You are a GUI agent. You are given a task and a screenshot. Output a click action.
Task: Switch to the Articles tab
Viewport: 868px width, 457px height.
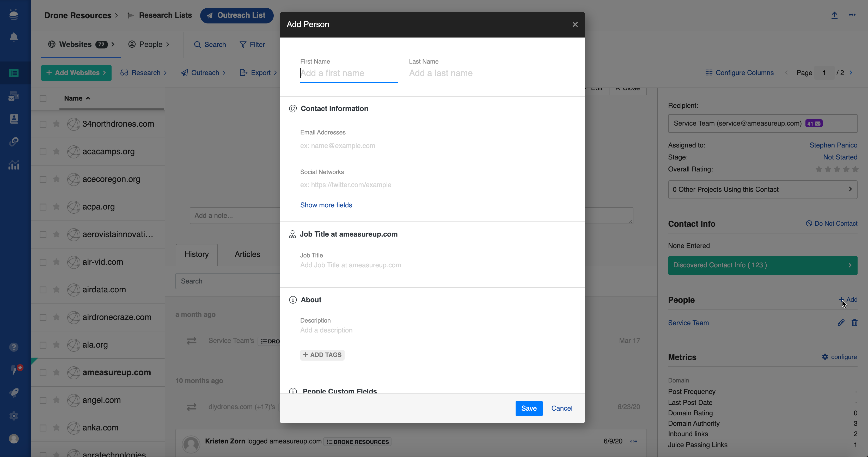(x=247, y=254)
